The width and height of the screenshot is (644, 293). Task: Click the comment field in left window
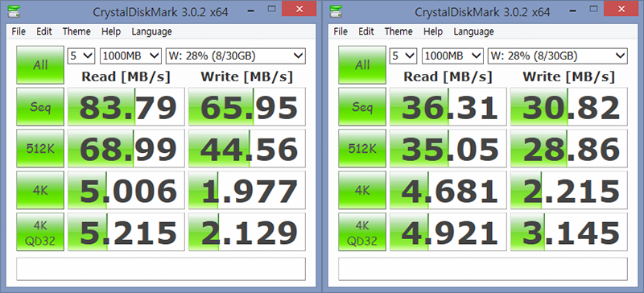coord(161,269)
